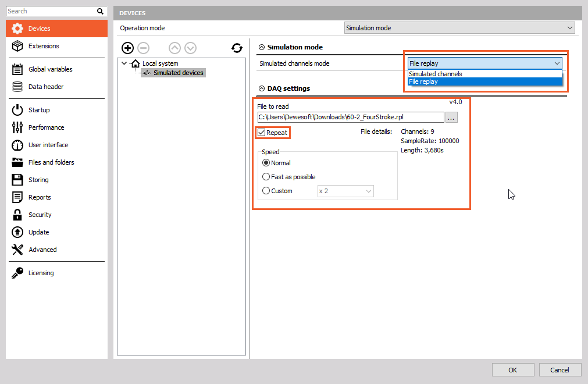The image size is (588, 384).
Task: Click the Advanced tools icon
Action: (17, 250)
